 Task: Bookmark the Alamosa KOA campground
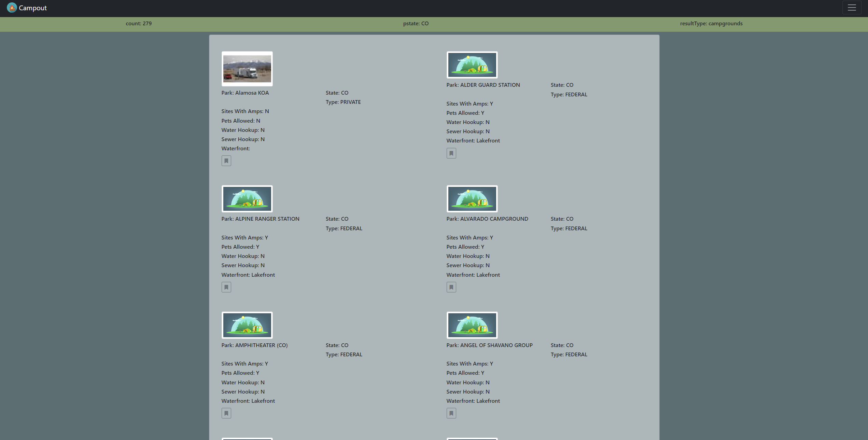[x=226, y=161]
